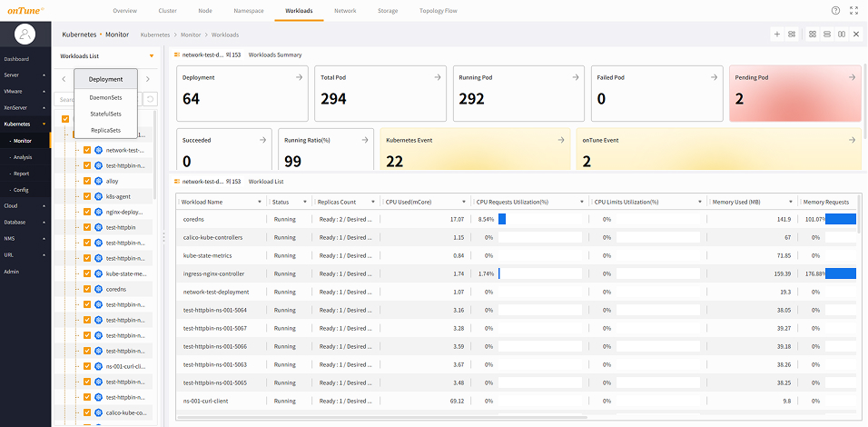Switch to stacked rows layout icon
The height and width of the screenshot is (427, 868).
[x=827, y=35]
